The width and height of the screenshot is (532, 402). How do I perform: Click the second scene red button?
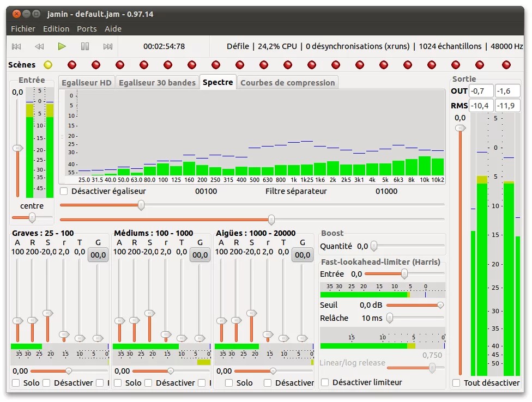(96, 65)
